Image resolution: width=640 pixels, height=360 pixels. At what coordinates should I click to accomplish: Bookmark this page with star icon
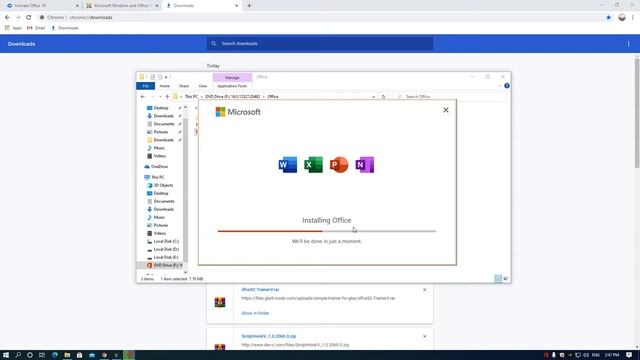point(609,18)
